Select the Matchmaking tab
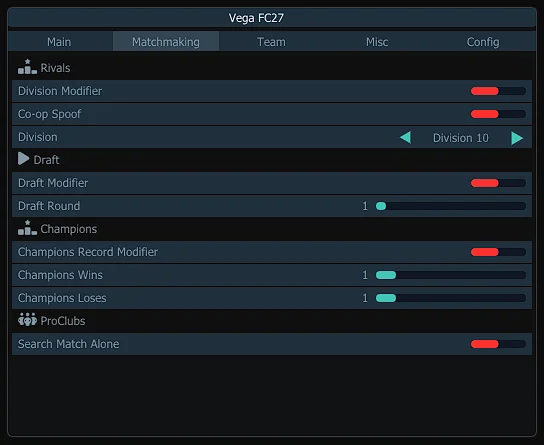The image size is (544, 445). [x=166, y=42]
